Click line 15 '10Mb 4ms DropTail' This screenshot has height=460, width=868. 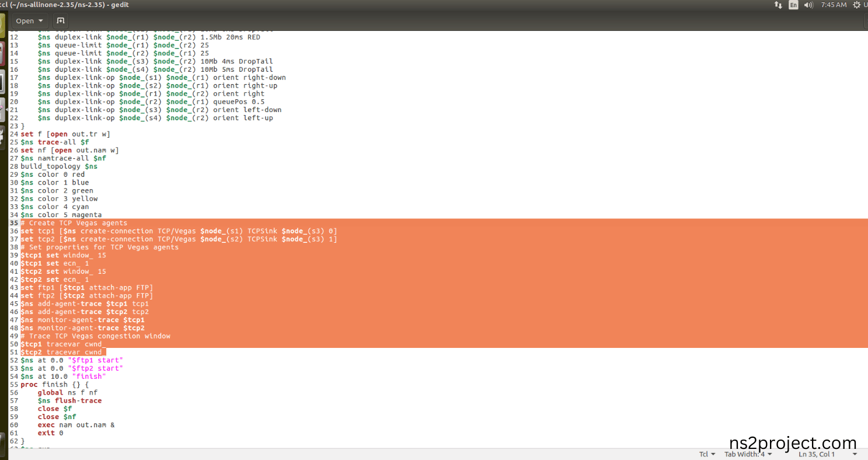click(155, 61)
